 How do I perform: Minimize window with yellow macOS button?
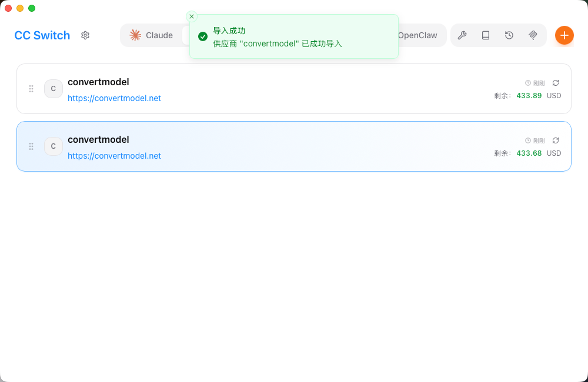[19, 8]
